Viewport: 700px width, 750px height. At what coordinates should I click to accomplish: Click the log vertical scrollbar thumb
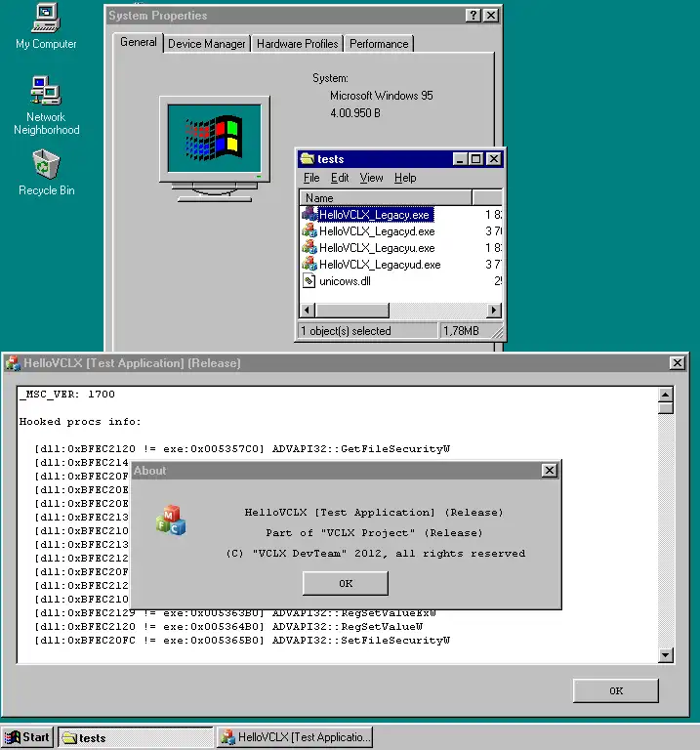(x=666, y=408)
